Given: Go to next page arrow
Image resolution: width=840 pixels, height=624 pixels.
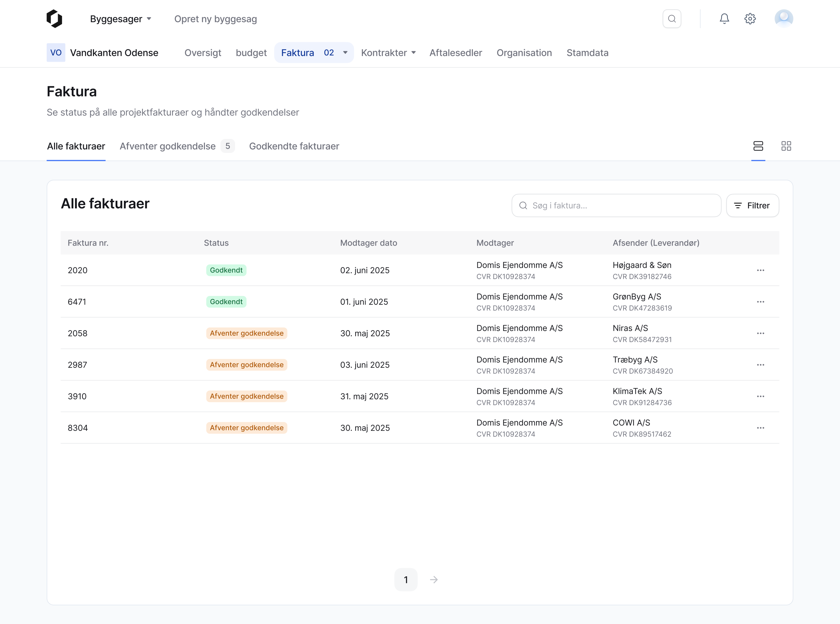Looking at the screenshot, I should 434,579.
